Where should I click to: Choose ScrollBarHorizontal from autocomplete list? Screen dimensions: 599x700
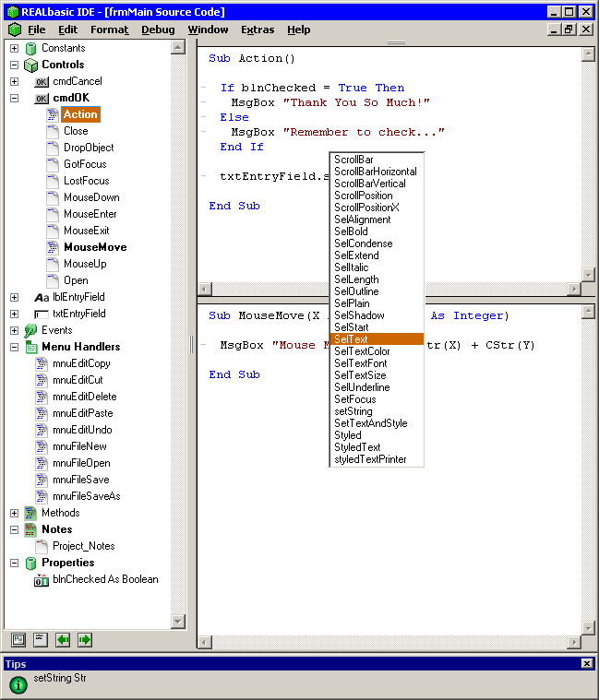(x=377, y=172)
